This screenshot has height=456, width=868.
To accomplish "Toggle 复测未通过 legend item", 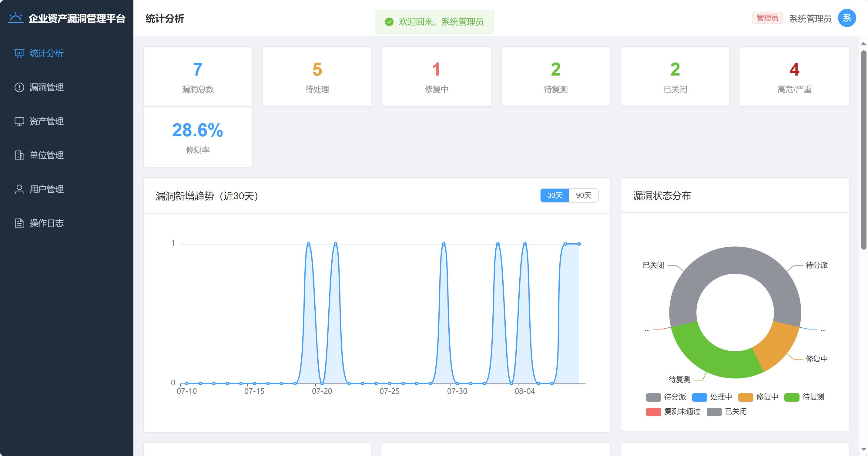I will coord(673,411).
